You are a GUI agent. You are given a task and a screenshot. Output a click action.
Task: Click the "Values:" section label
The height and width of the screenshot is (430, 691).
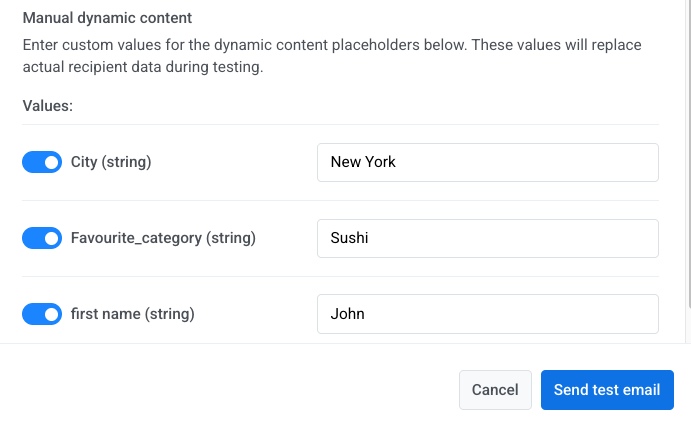point(47,105)
